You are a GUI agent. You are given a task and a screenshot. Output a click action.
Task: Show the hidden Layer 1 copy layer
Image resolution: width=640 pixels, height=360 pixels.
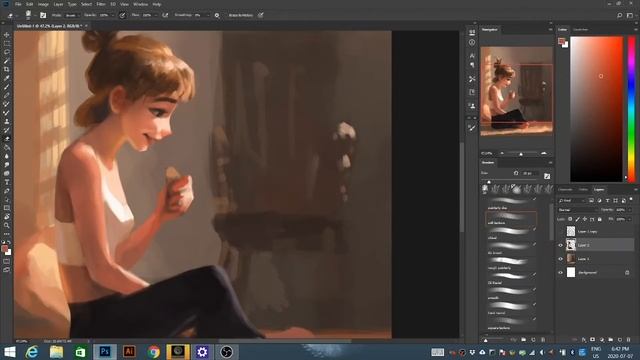(560, 231)
